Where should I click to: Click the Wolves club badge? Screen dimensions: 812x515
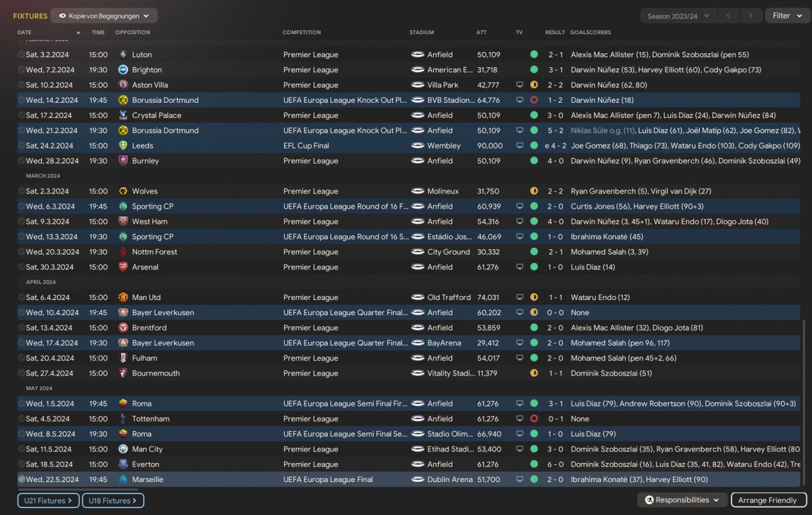point(123,192)
